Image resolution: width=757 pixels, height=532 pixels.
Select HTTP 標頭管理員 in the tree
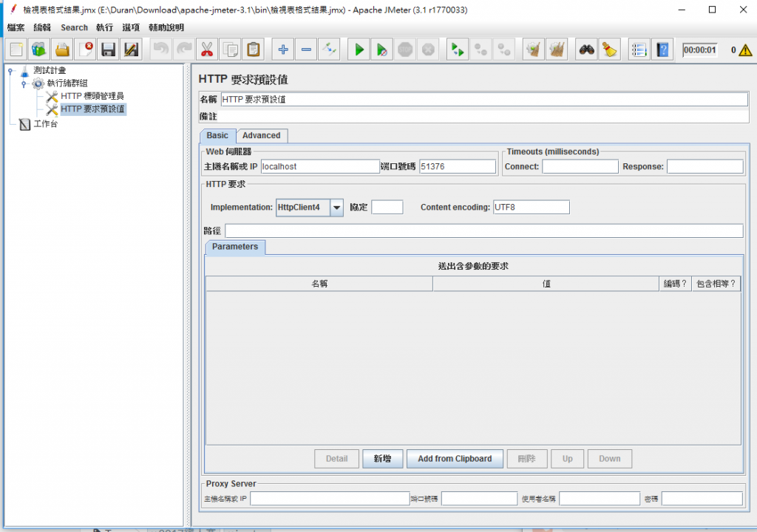tap(92, 96)
